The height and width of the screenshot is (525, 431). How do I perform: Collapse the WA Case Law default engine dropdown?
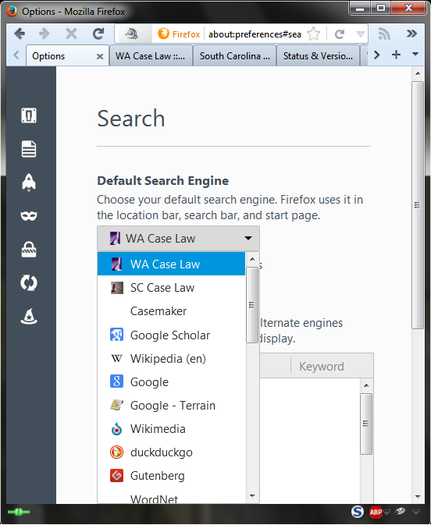click(178, 238)
